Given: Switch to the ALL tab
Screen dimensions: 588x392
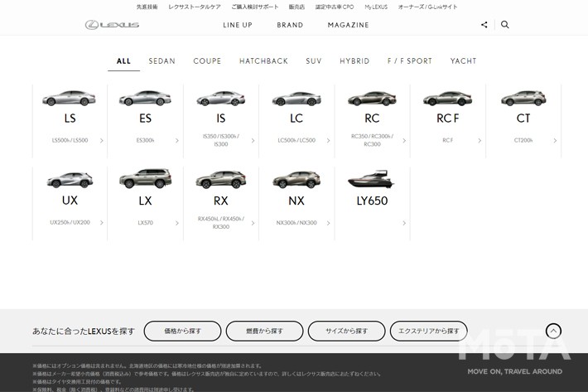Looking at the screenshot, I should coord(123,61).
